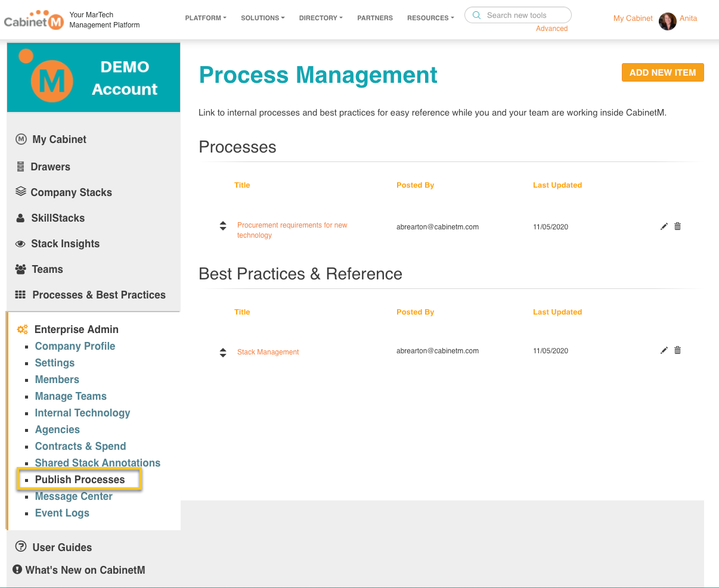Click abrearton@cabinetm.com in Stack Management row
This screenshot has width=719, height=588.
[x=438, y=351]
